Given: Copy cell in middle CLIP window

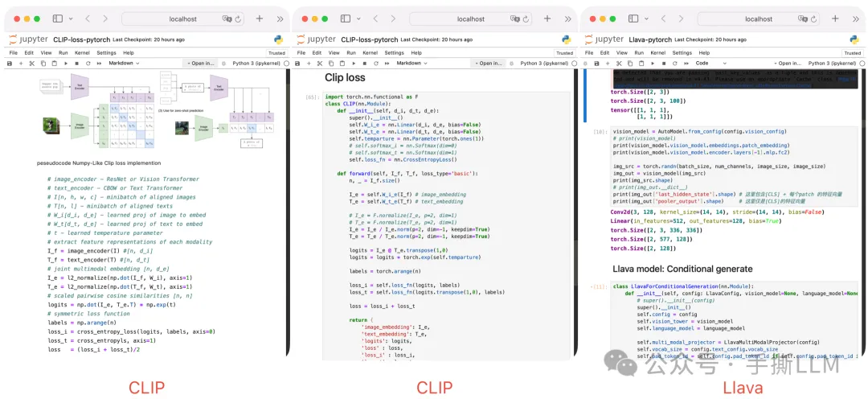Looking at the screenshot, I should 331,64.
